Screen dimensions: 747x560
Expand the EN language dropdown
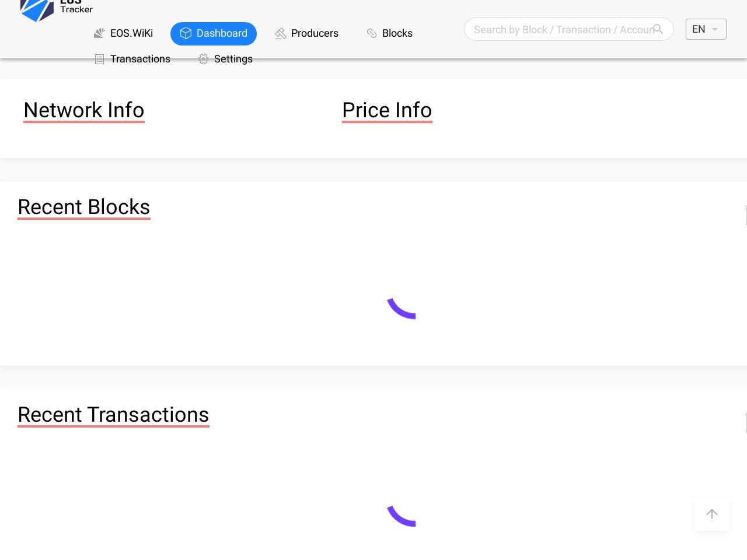point(706,29)
